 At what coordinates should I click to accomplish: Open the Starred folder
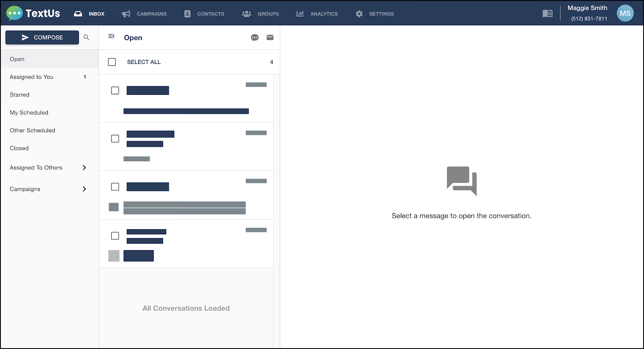(x=50, y=95)
